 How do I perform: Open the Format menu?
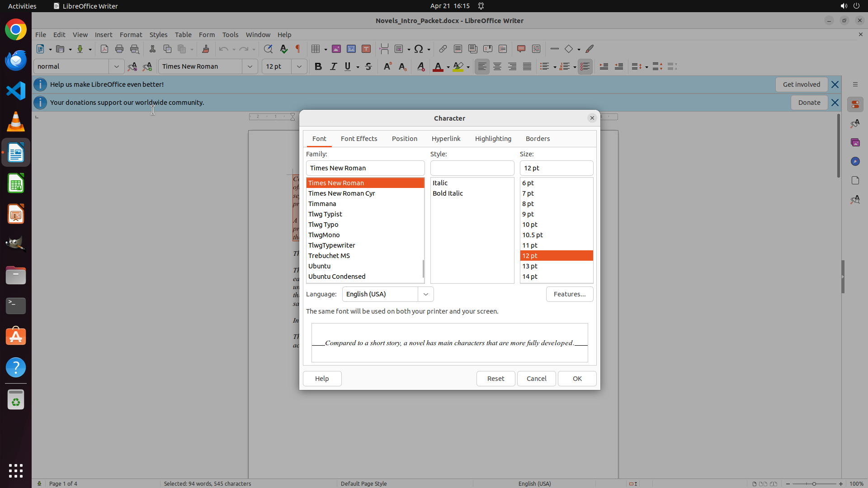pos(131,34)
